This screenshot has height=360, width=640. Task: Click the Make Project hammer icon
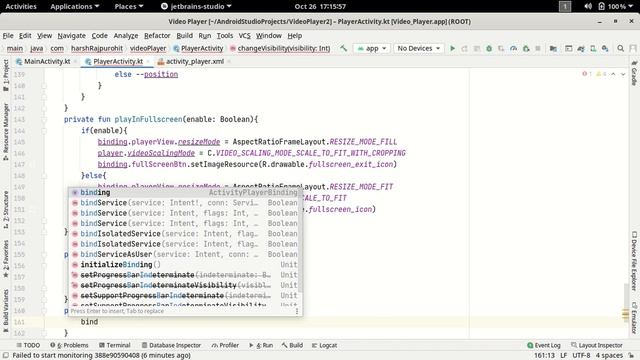click(x=344, y=48)
